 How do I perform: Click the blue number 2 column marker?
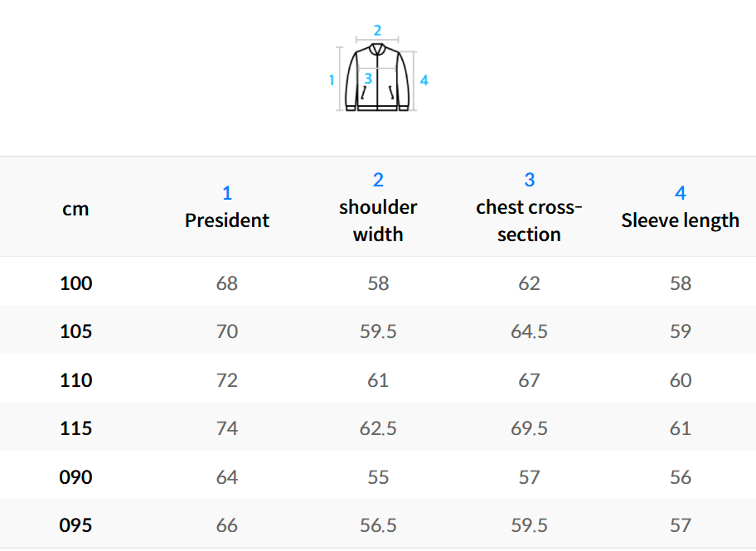point(378,180)
